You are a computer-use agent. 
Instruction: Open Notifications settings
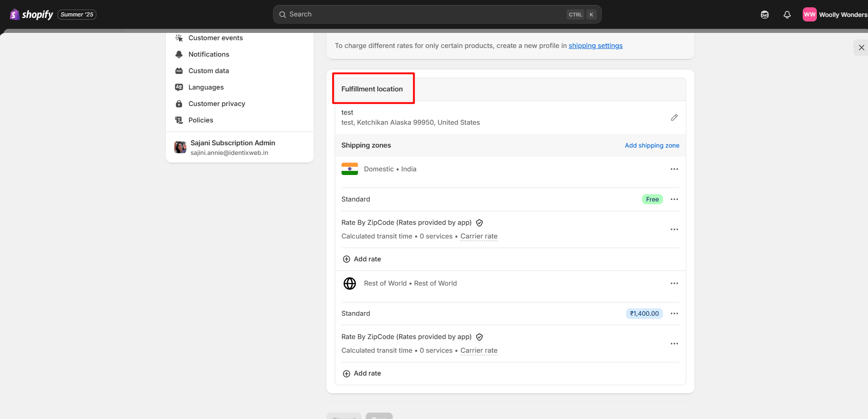240,54
